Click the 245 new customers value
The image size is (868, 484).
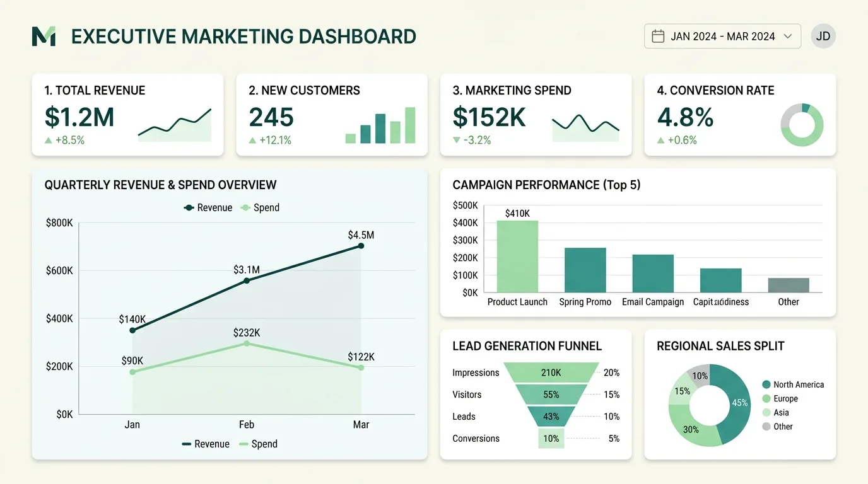271,117
